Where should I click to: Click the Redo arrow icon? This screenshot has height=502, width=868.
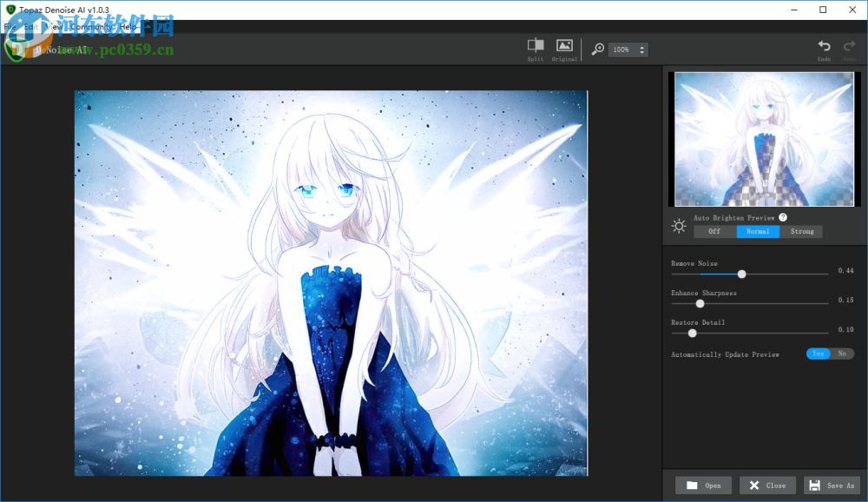pos(849,46)
